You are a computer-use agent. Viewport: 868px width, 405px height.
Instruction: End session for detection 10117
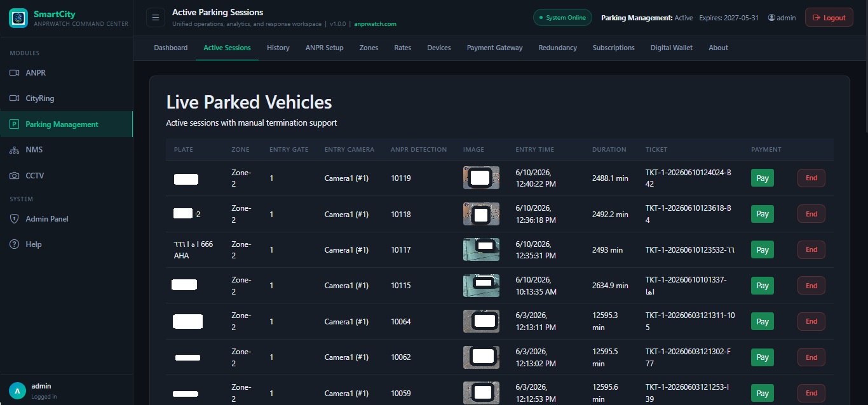[x=811, y=250]
